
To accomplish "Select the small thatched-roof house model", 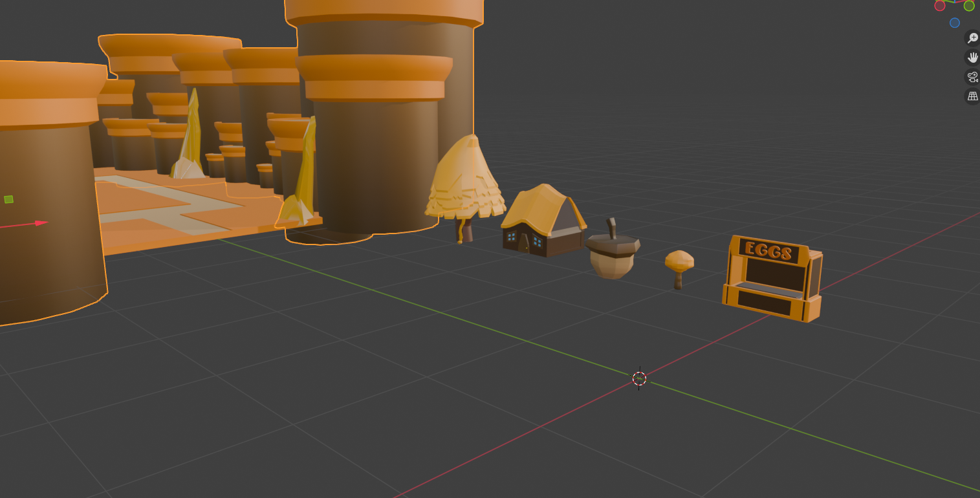I will click(543, 220).
